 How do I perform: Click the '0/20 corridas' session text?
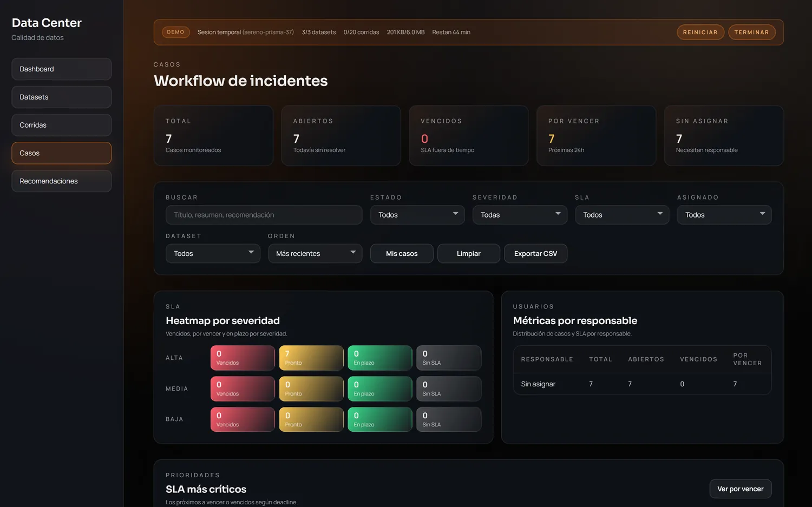[361, 32]
